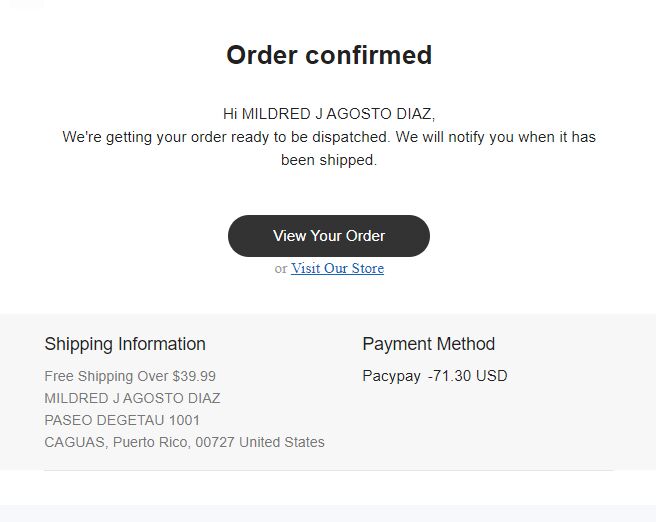This screenshot has height=522, width=656.
Task: Click the $39.99 shipping threshold amount
Action: 194,376
